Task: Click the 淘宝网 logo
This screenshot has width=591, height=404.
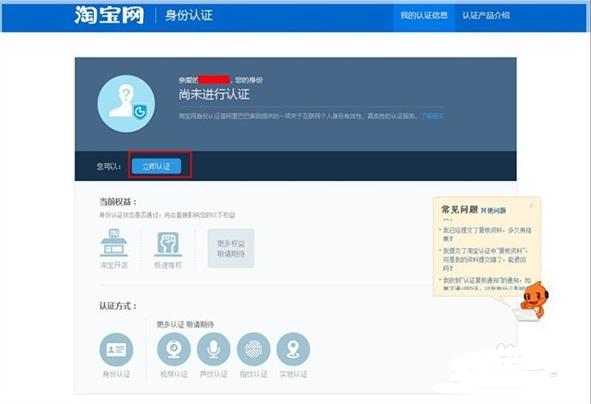Action: click(109, 15)
